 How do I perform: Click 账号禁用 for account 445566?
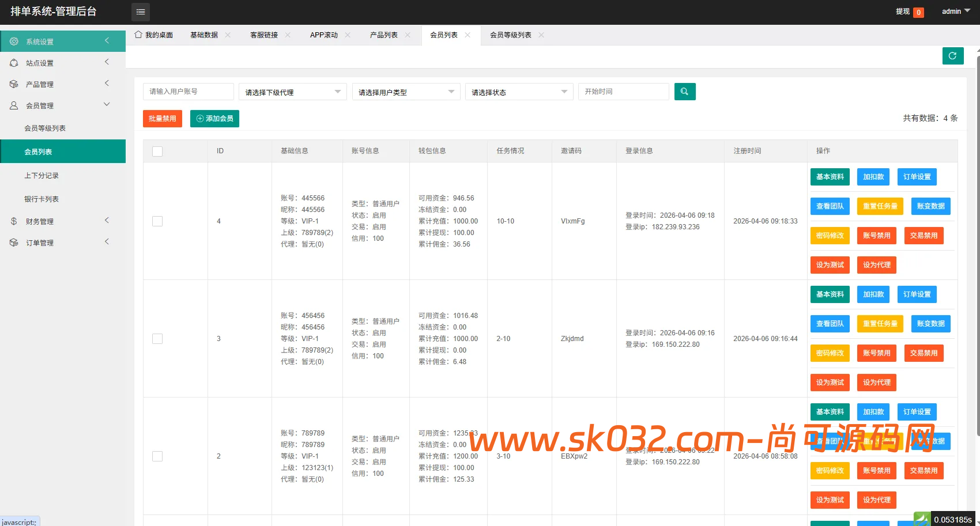pyautogui.click(x=877, y=236)
